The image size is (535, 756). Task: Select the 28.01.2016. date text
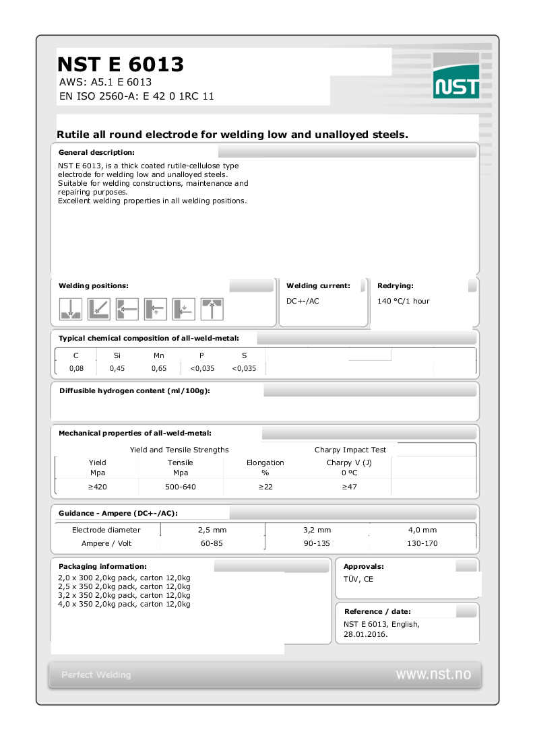366,634
